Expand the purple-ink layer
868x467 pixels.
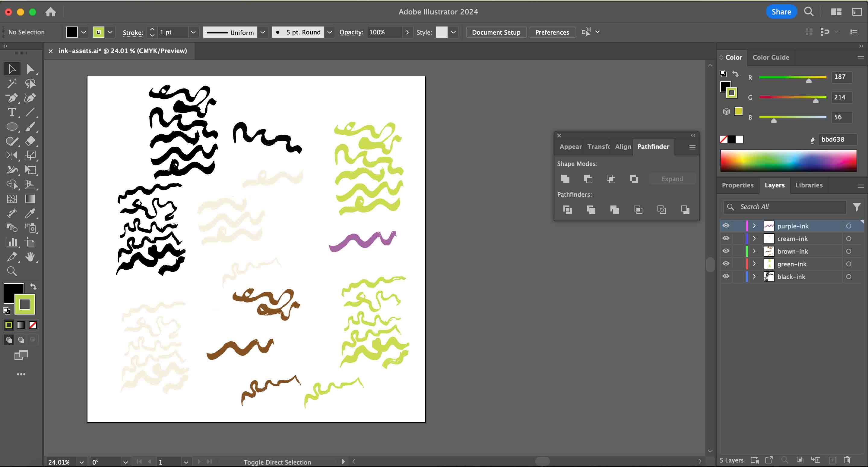(754, 226)
